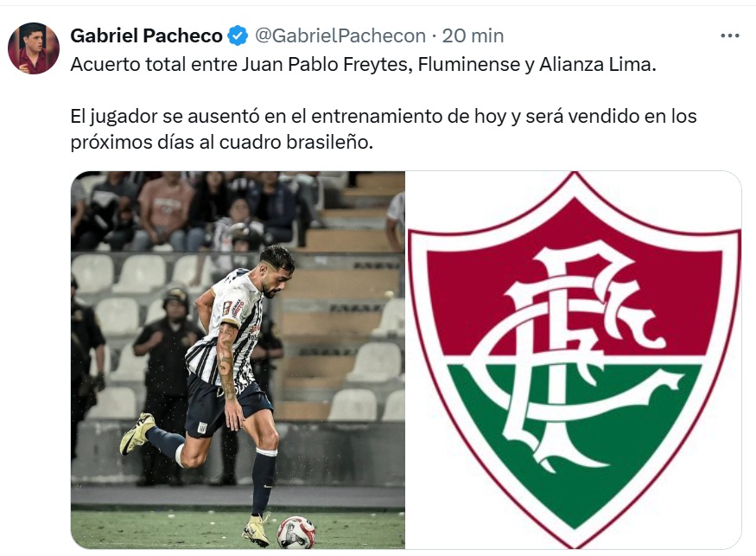The width and height of the screenshot is (756, 556).
Task: Open the Fluminense crest image
Action: pos(574,360)
